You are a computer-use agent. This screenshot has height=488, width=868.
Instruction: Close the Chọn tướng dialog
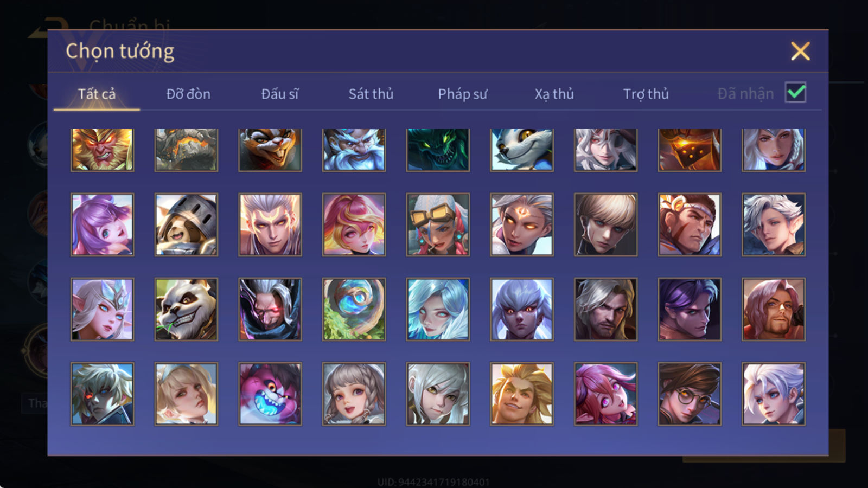800,52
